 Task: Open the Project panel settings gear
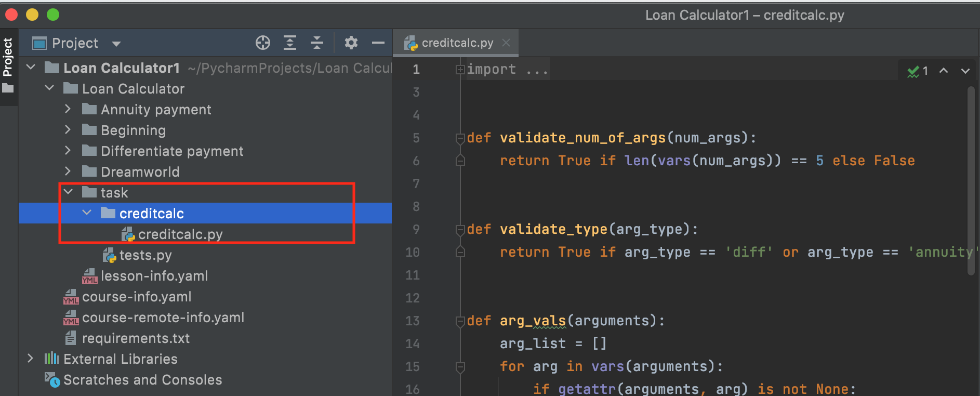click(351, 43)
